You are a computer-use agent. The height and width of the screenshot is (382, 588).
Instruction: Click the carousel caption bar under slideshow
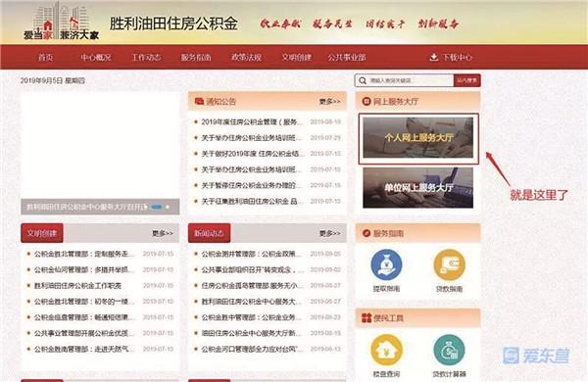click(x=100, y=207)
